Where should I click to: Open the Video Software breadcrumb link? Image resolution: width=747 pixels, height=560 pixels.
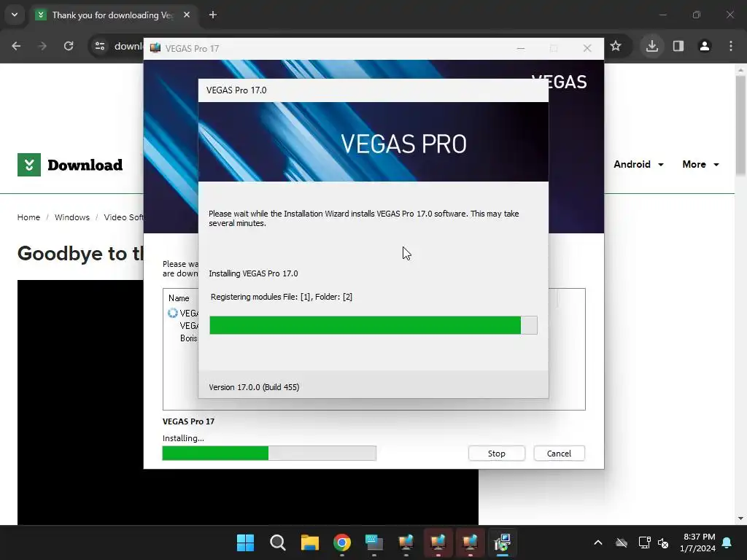point(123,217)
